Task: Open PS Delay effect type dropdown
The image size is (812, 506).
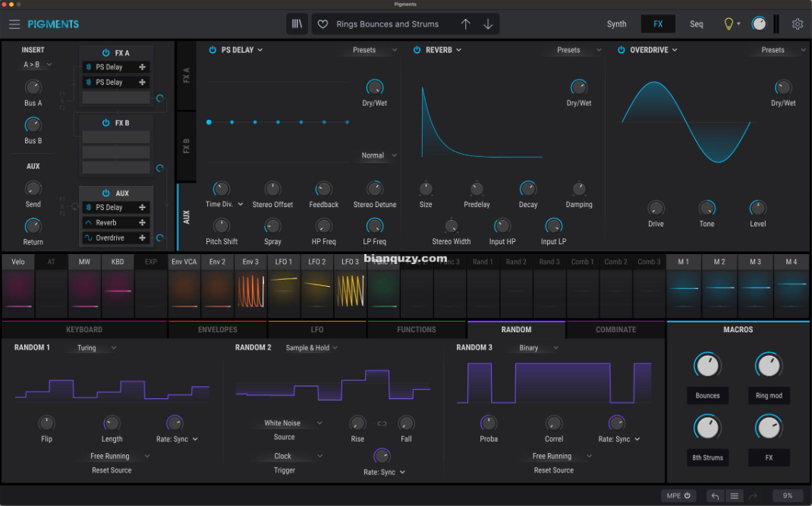Action: click(x=242, y=50)
